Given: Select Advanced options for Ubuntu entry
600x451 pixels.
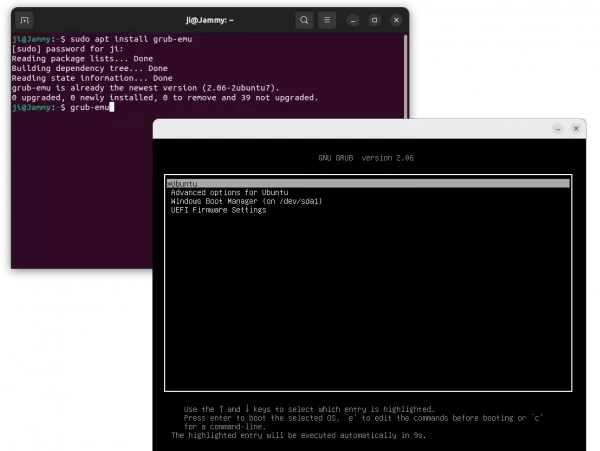Looking at the screenshot, I should tap(230, 192).
